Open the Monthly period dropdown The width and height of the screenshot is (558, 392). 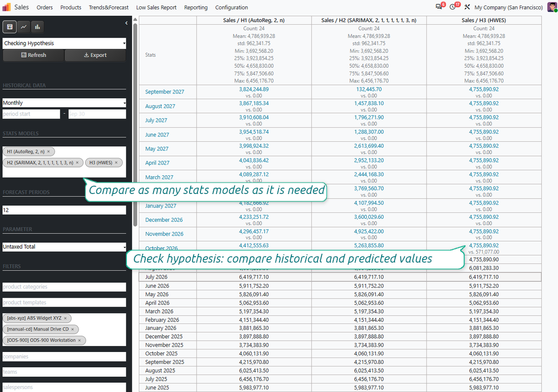click(64, 103)
